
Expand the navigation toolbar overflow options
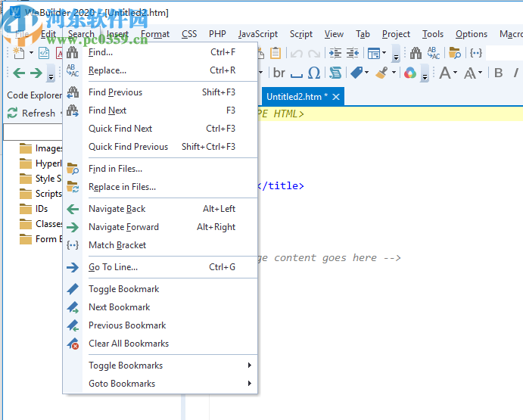pyautogui.click(x=51, y=73)
